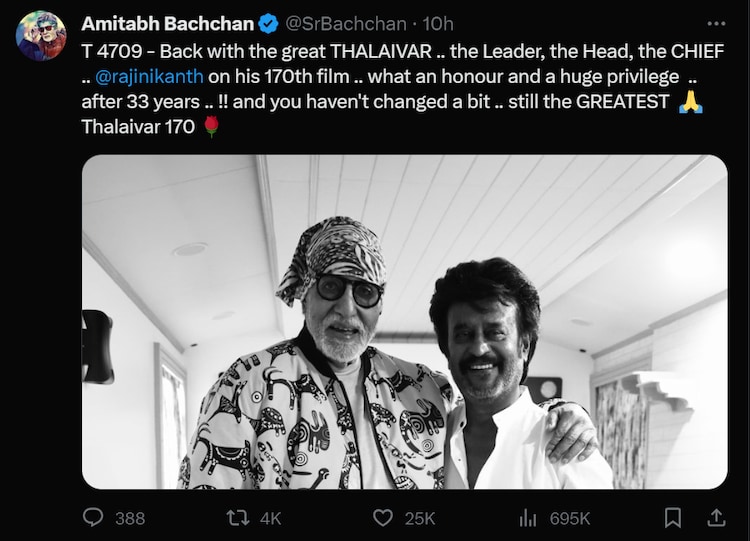Like the tweet with the heart icon
Screen dimensions: 750x541
pos(382,517)
